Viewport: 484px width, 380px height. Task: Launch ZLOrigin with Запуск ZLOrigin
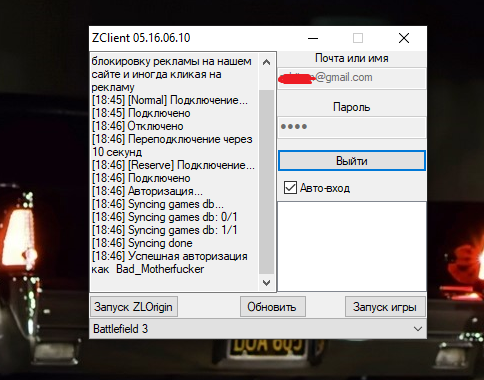pyautogui.click(x=134, y=307)
